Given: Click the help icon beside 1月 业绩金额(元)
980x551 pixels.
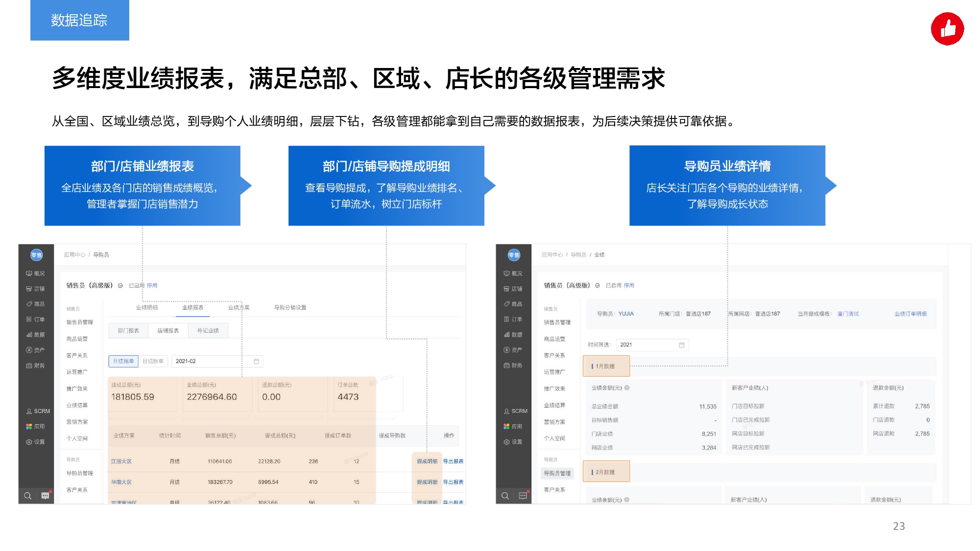Looking at the screenshot, I should click(x=627, y=388).
